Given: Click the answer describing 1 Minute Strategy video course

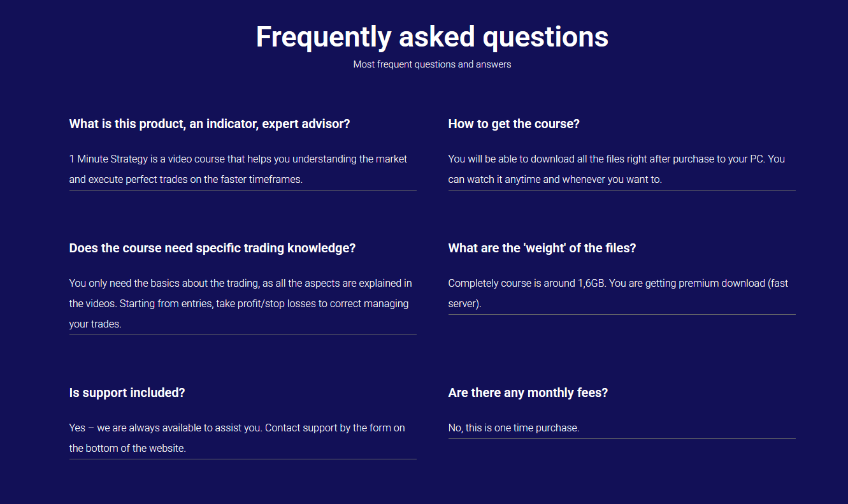Looking at the screenshot, I should pyautogui.click(x=238, y=169).
